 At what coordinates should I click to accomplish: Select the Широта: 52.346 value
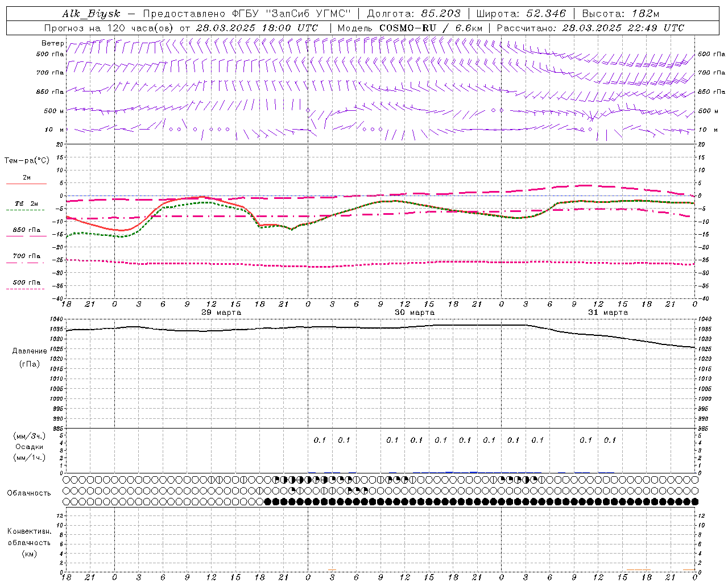(x=521, y=14)
